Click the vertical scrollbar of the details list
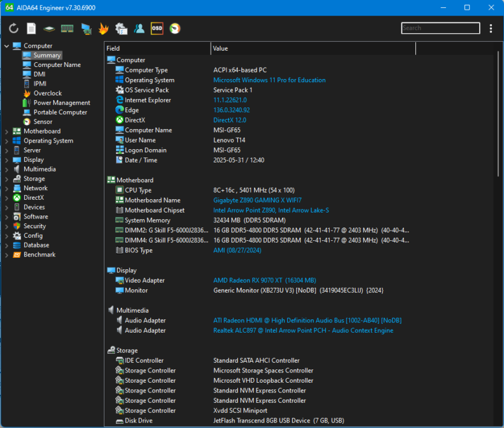The image size is (504, 428). 498,114
